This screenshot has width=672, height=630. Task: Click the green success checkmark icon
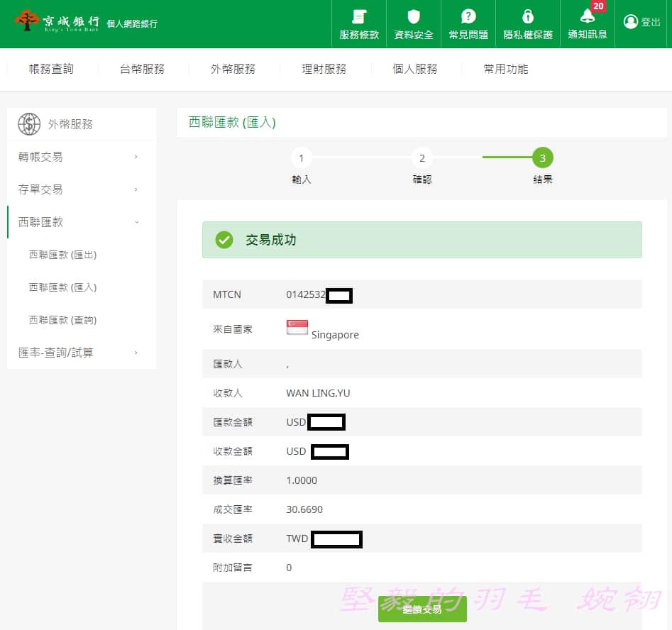coord(224,240)
